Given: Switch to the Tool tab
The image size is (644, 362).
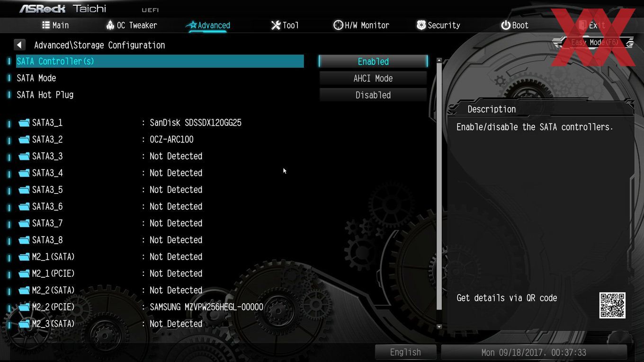Looking at the screenshot, I should (x=285, y=25).
